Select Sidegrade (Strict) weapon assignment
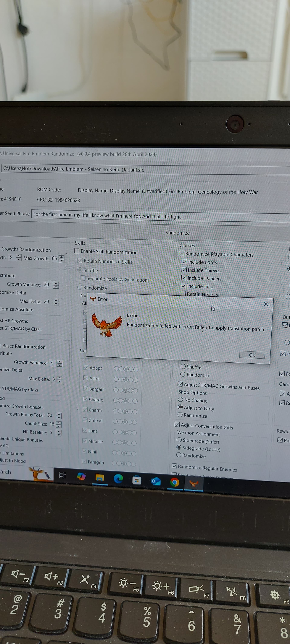The width and height of the screenshot is (290, 644). coord(179,440)
